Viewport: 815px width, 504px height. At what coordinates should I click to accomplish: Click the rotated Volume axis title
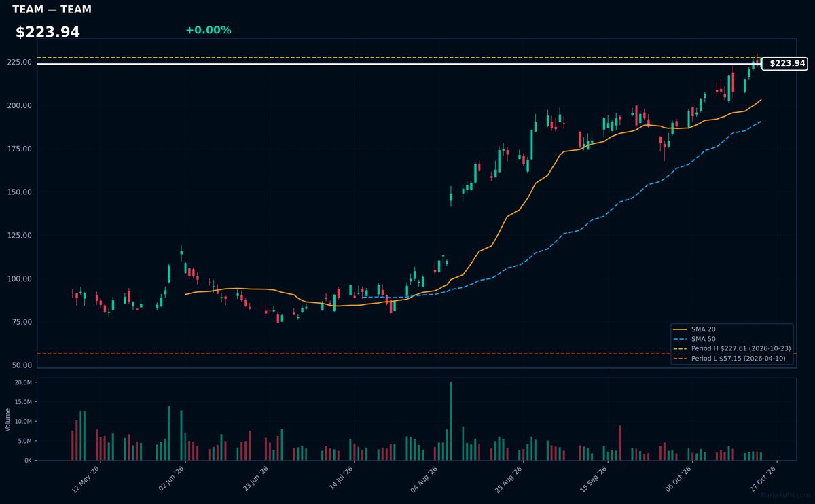pos(8,419)
